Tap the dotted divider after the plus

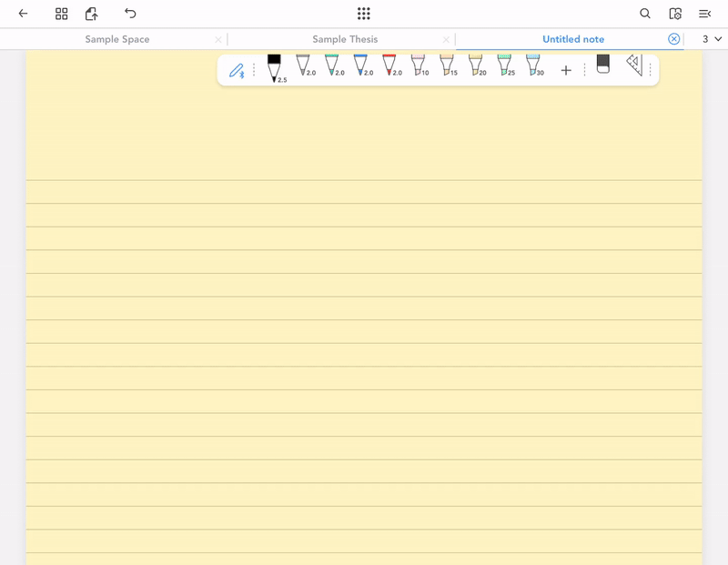(x=584, y=70)
